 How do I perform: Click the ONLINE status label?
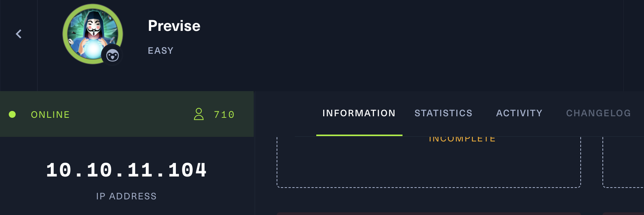click(x=50, y=115)
